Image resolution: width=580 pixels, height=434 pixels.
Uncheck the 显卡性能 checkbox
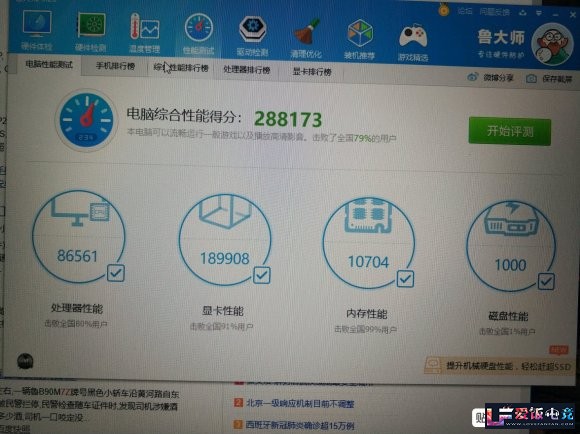(262, 276)
